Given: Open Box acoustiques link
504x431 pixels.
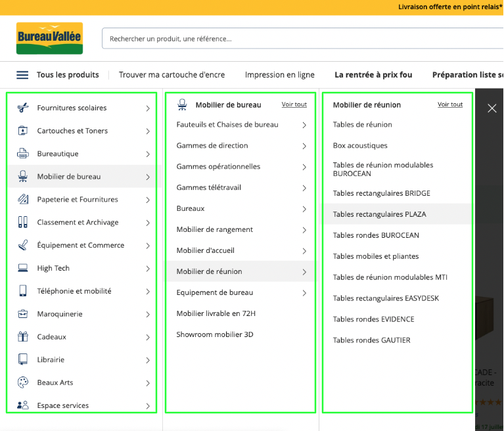Looking at the screenshot, I should (360, 146).
